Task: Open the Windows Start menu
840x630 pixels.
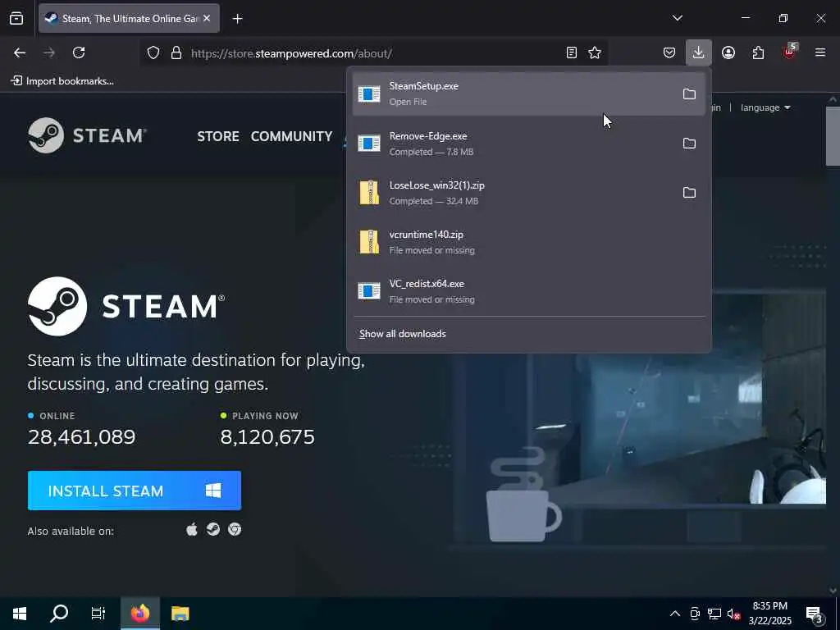Action: [x=20, y=614]
